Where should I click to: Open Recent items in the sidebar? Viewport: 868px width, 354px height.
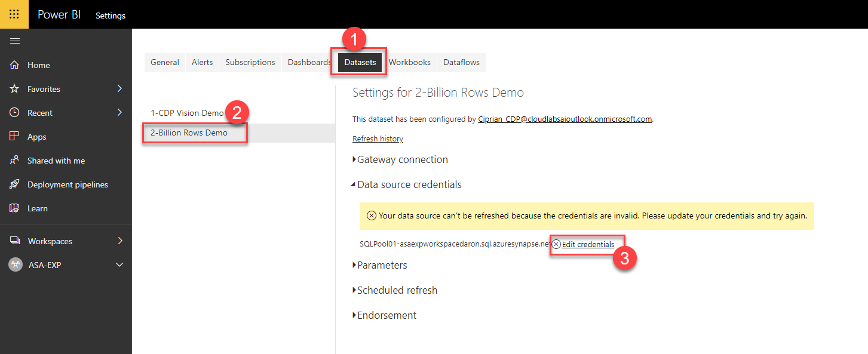[40, 112]
